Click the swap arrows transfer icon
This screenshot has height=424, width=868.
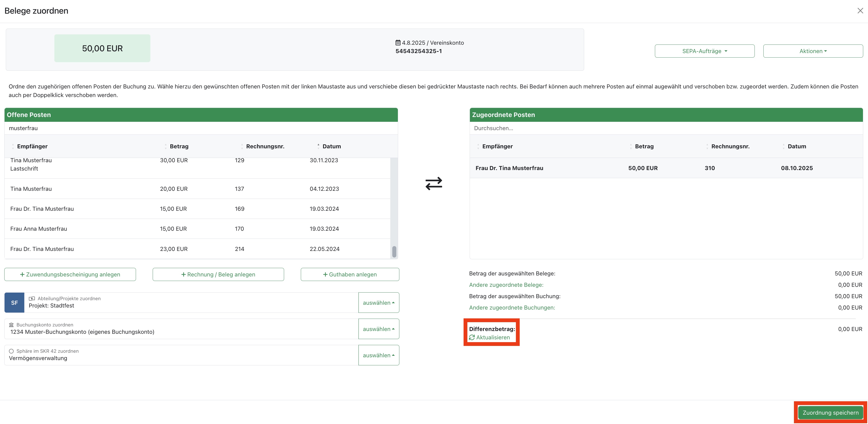[434, 183]
